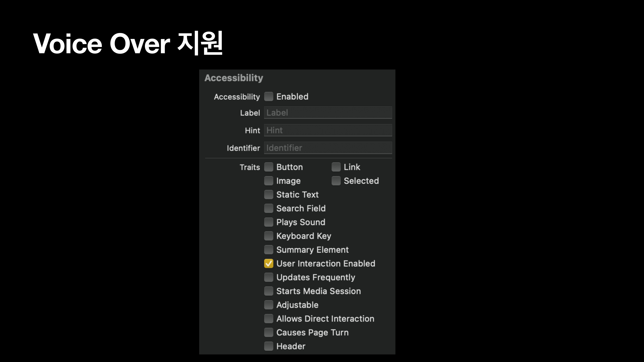The image size is (644, 362).
Task: Check the Header trait checkbox
Action: tap(269, 346)
